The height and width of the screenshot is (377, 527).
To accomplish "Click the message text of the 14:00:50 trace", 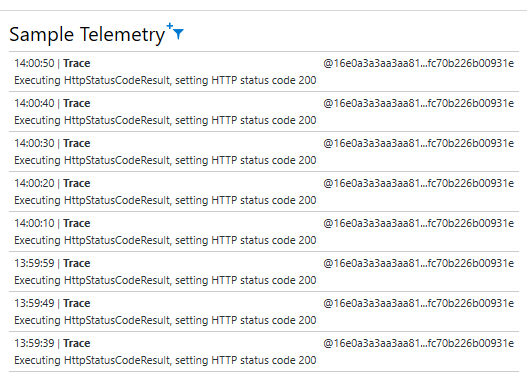I will tap(165, 81).
